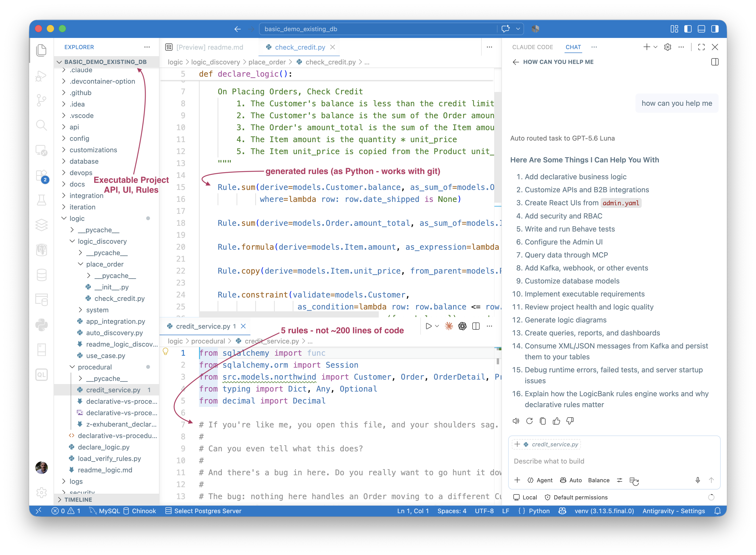Expand the database folder
756x555 pixels.
[84, 161]
